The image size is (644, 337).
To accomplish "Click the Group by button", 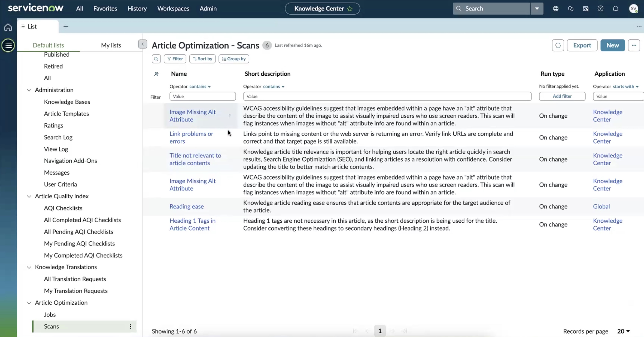I will tap(234, 59).
